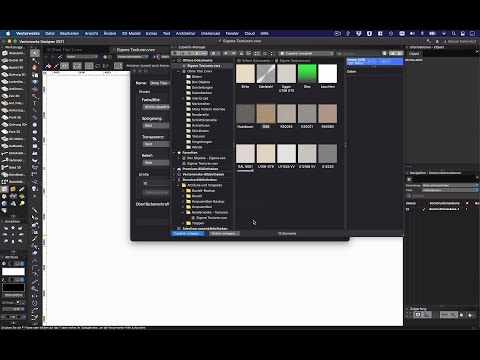Open the Bearbeiten menu

pos(69,33)
